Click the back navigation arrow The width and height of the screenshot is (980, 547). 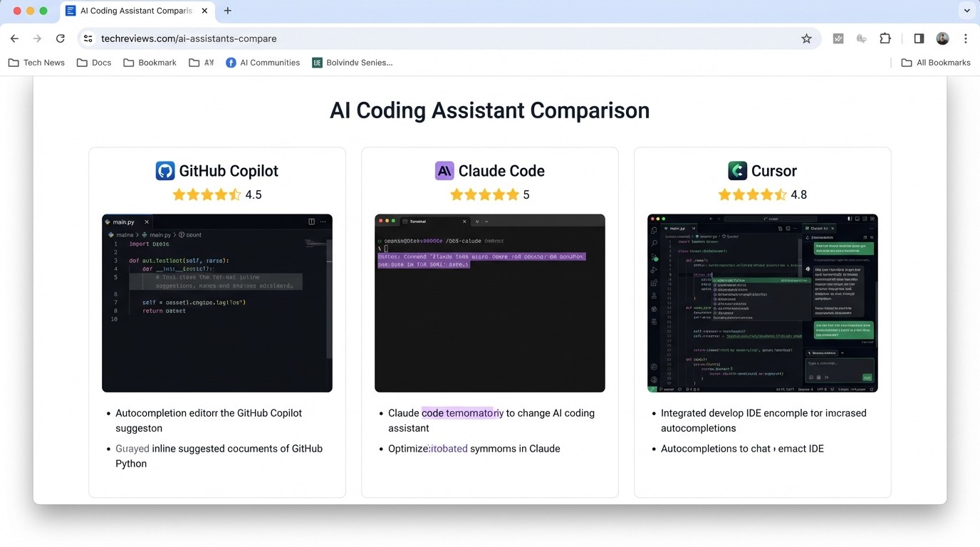click(14, 38)
